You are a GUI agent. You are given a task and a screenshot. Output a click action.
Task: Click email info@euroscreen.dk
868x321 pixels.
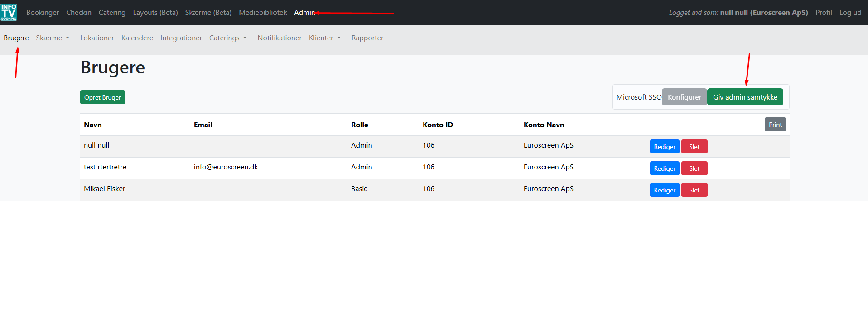[226, 167]
